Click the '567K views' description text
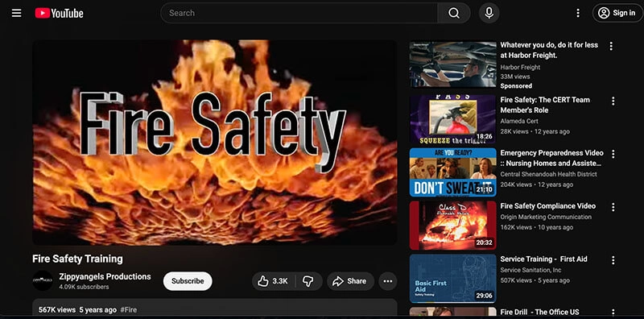644x319 pixels. 57,310
